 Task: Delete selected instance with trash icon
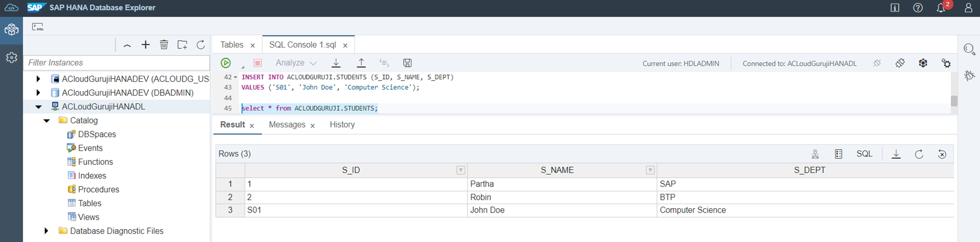click(164, 45)
